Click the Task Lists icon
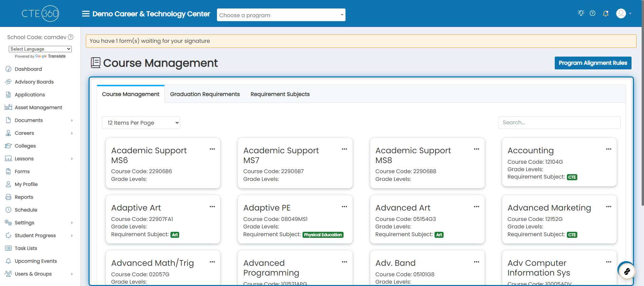The height and width of the screenshot is (286, 644). pyautogui.click(x=8, y=248)
